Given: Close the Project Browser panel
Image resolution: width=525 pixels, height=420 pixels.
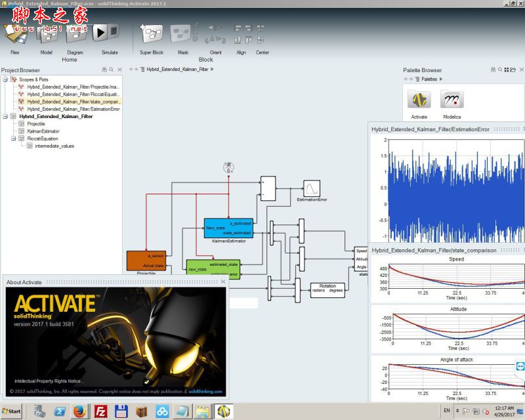Looking at the screenshot, I should tap(119, 70).
